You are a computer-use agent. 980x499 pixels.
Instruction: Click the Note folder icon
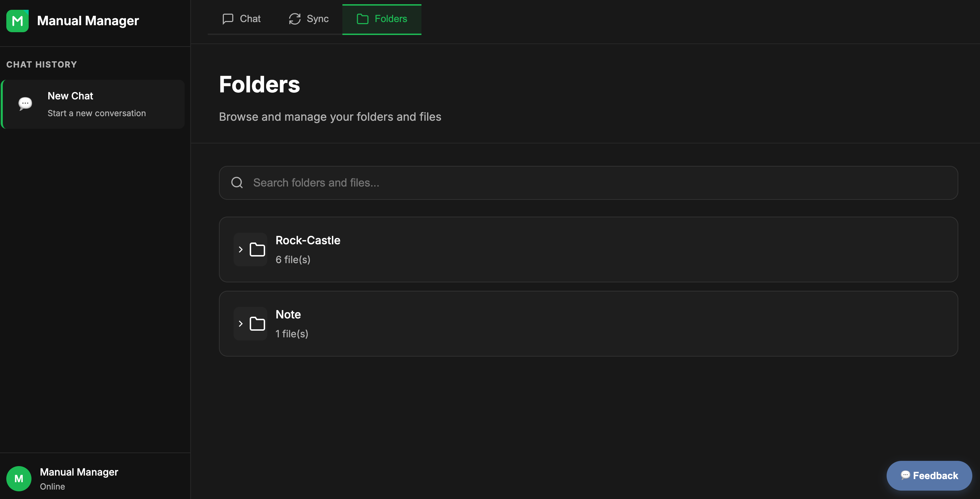pyautogui.click(x=257, y=324)
